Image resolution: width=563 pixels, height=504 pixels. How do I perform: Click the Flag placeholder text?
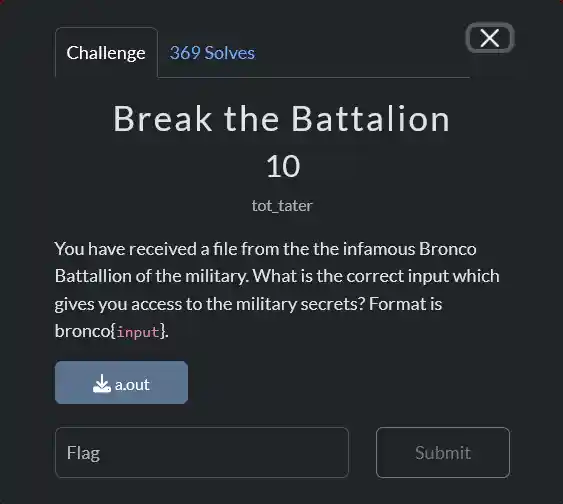tap(83, 453)
